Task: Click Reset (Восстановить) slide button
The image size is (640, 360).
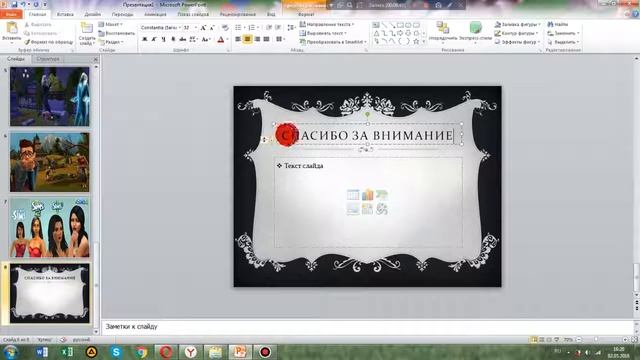Action: [x=117, y=33]
